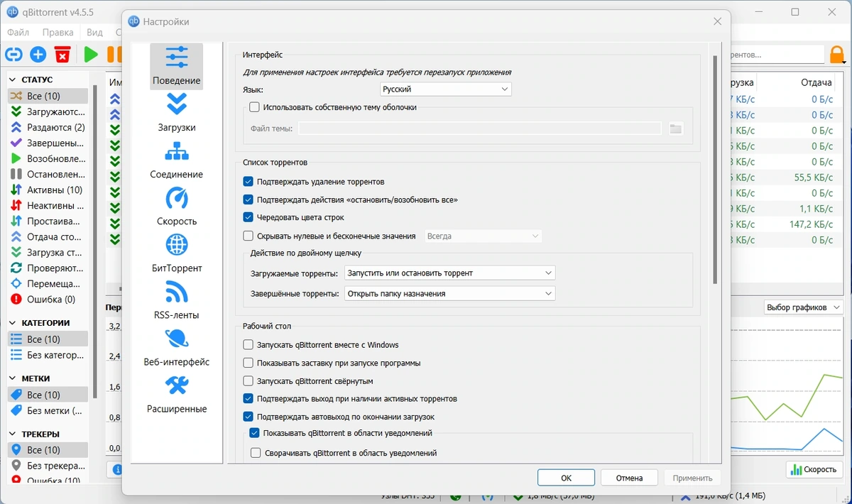Open the Язык dropdown showing Русский

tap(446, 89)
